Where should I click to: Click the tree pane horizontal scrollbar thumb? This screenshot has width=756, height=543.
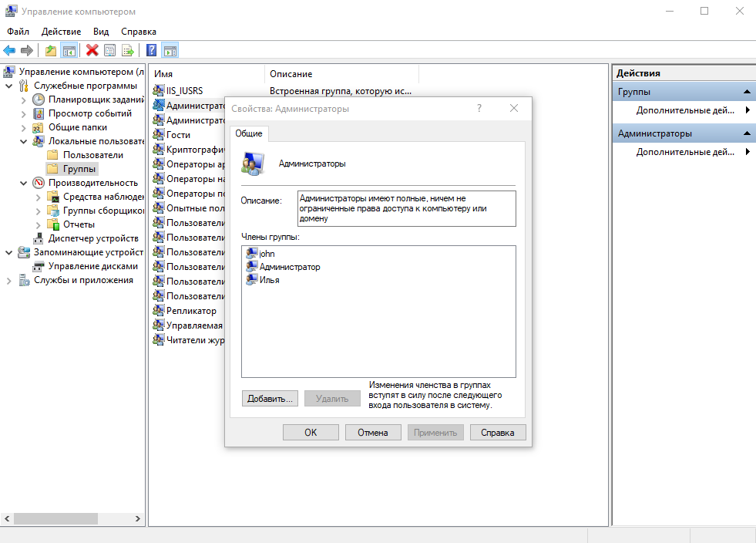coord(55,518)
